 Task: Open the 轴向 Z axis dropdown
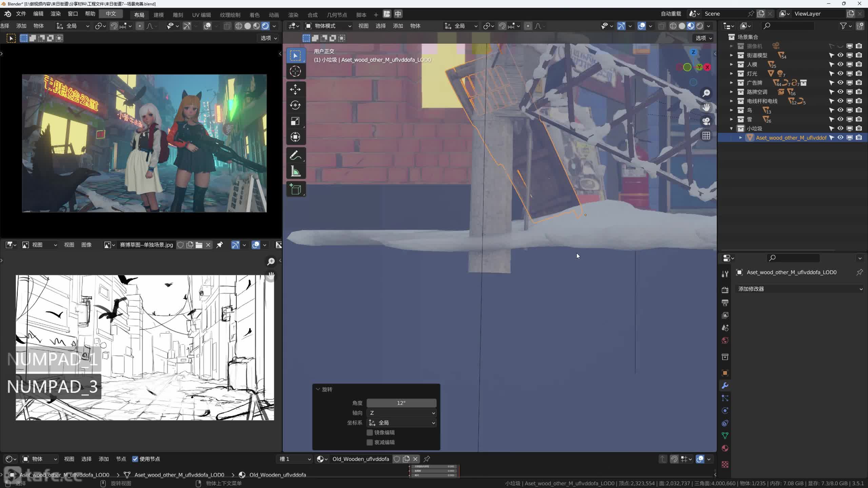pyautogui.click(x=401, y=413)
